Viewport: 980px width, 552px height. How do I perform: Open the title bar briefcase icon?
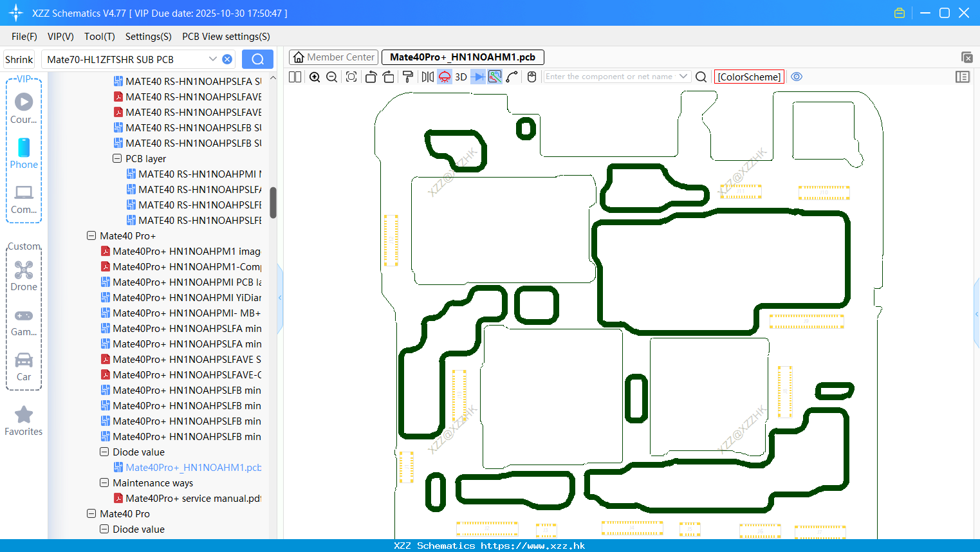point(900,13)
